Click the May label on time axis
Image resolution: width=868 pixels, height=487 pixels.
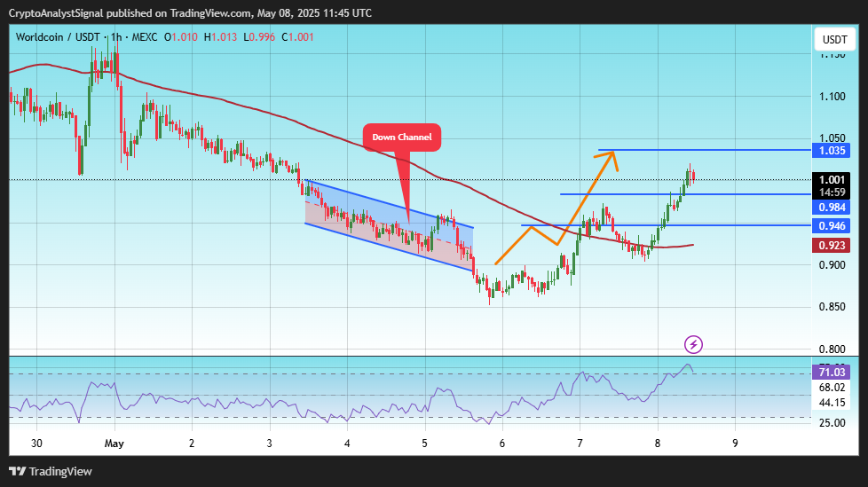(x=114, y=444)
